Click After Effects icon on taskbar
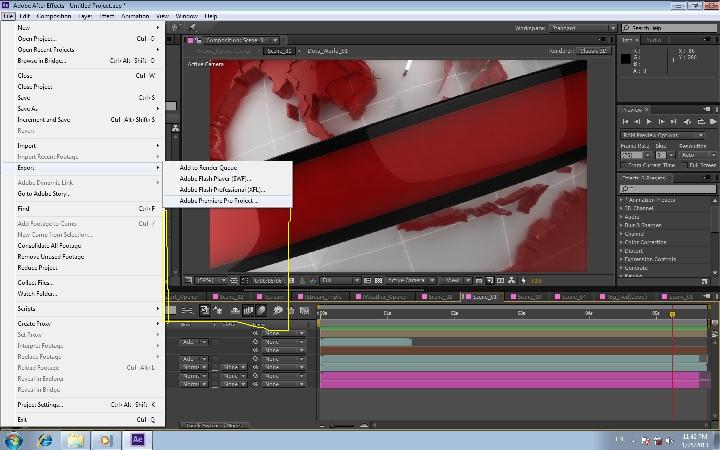 pos(137,440)
